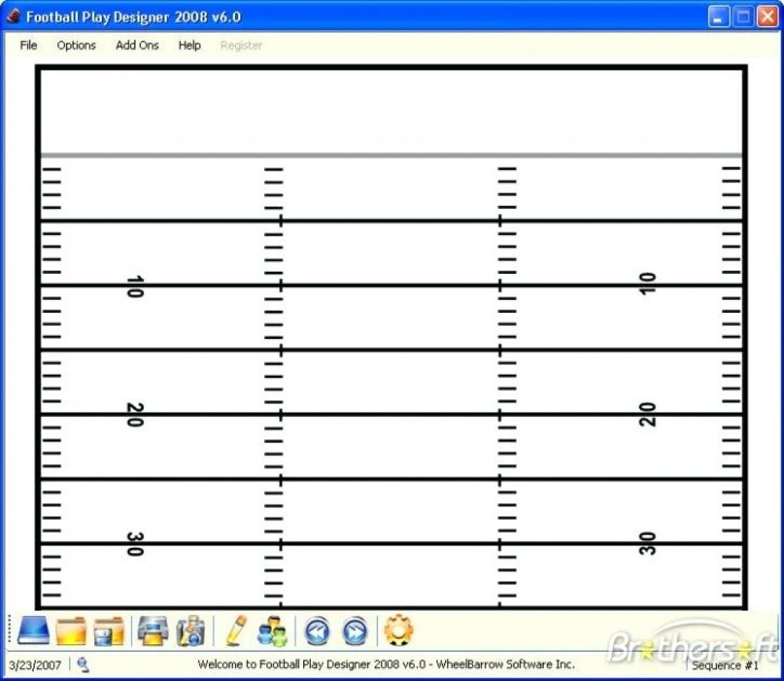Click the previous sequence navigation icon
The height and width of the screenshot is (681, 784).
318,630
